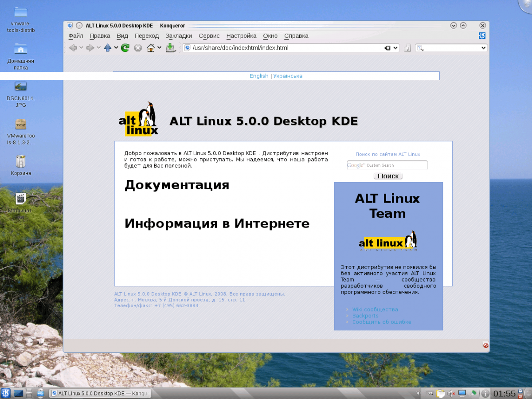Clear the address bar using the X icon
Screen dimensions: 532x399
pos(388,47)
